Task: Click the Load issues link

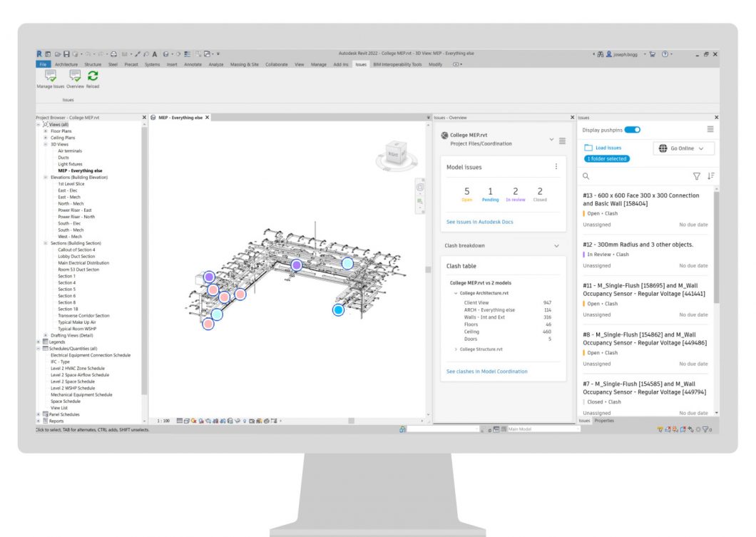Action: pyautogui.click(x=608, y=148)
